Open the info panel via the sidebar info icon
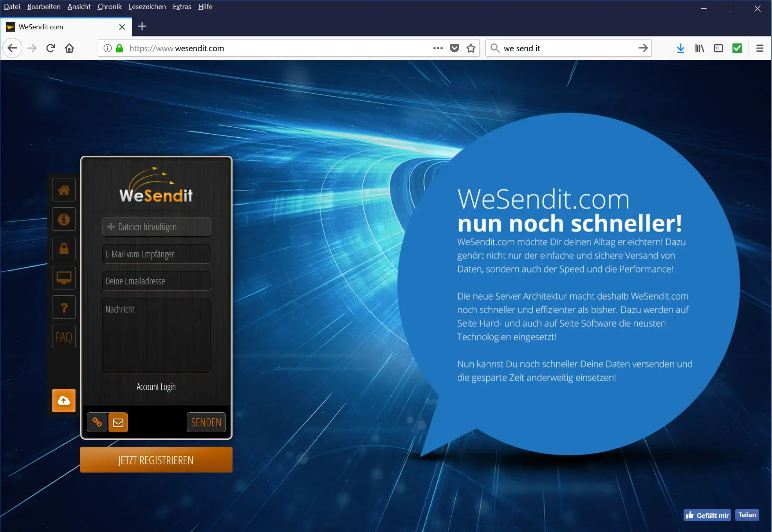This screenshot has width=772, height=532. (63, 219)
